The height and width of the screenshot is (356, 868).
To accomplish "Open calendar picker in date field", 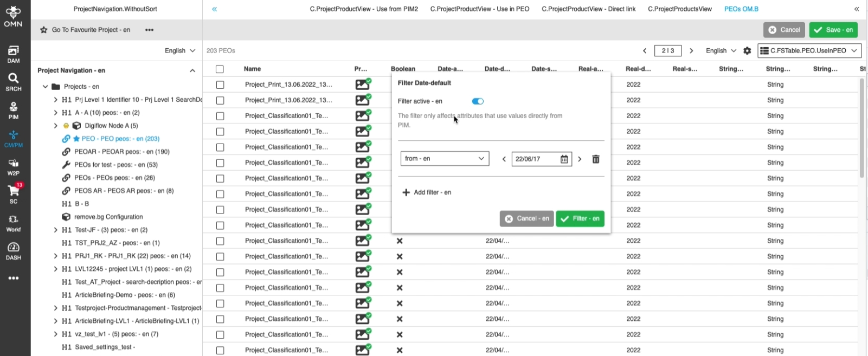I will coord(564,159).
